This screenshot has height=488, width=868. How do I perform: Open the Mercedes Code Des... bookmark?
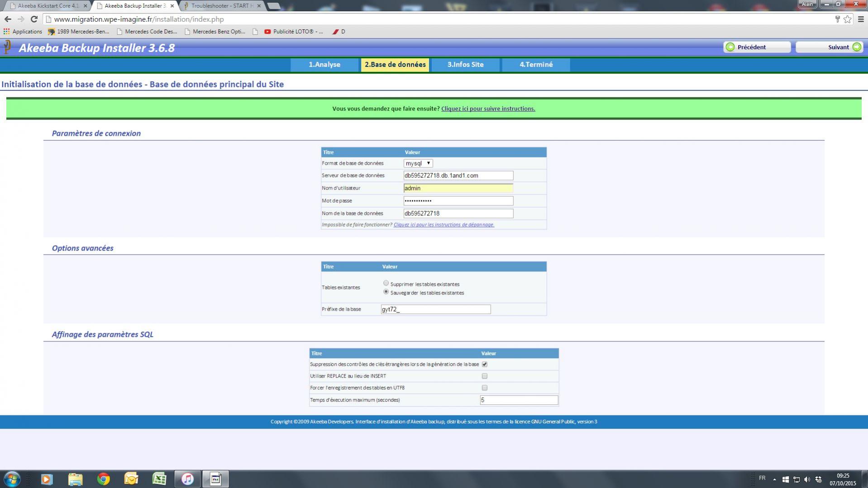(147, 32)
